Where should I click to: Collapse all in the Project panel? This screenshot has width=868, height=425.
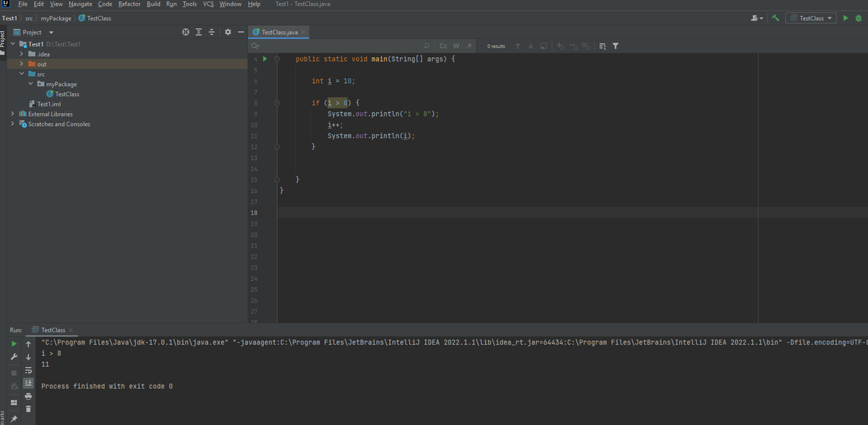click(212, 33)
